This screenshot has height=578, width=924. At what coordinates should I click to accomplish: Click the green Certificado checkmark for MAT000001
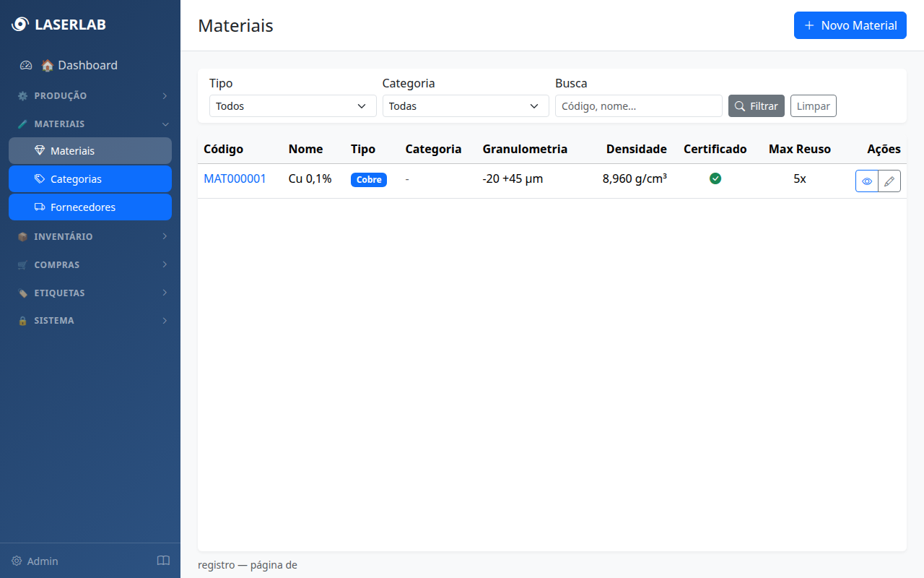pyautogui.click(x=715, y=178)
